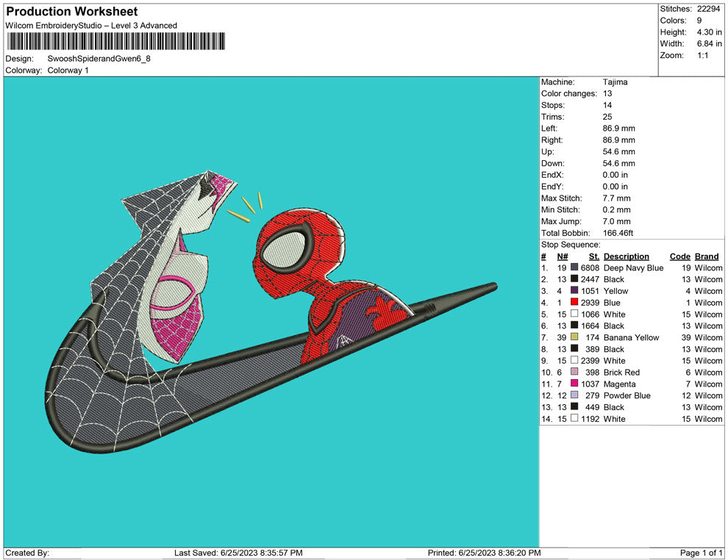This screenshot has width=728, height=560.
Task: Click the Banana Yellow color swatch
Action: click(574, 337)
